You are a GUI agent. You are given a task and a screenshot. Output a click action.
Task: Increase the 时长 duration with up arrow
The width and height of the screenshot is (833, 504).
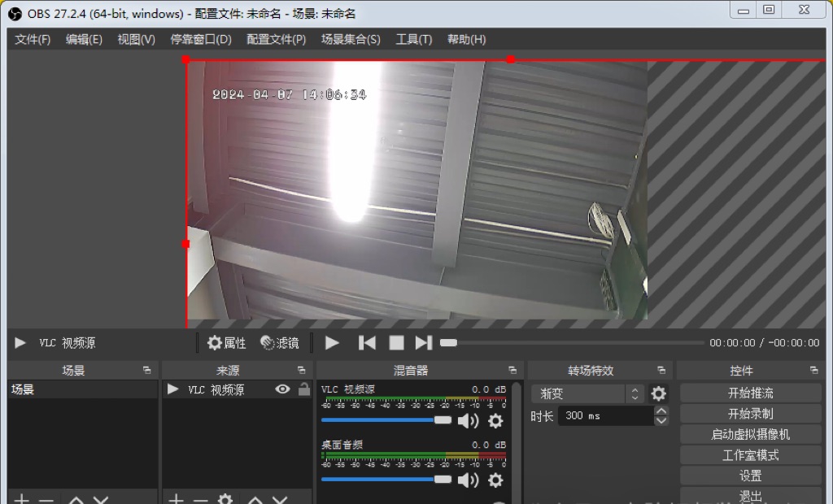click(661, 411)
